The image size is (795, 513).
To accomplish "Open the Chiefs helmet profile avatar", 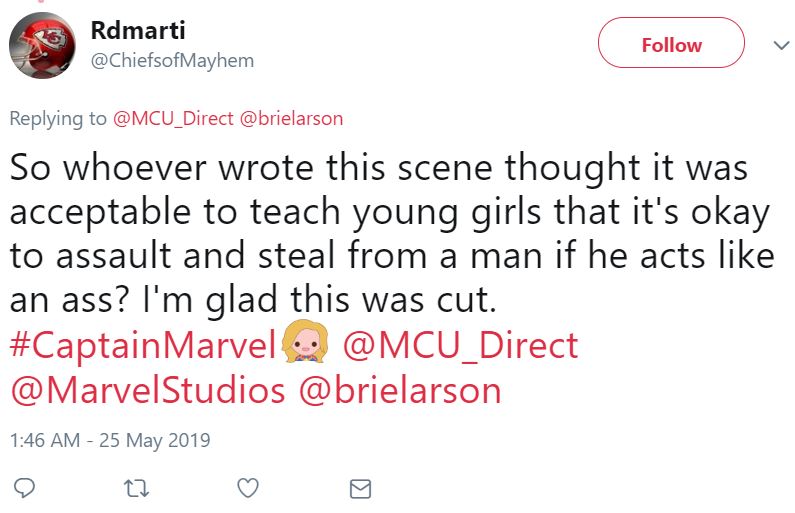I will 44,46.
